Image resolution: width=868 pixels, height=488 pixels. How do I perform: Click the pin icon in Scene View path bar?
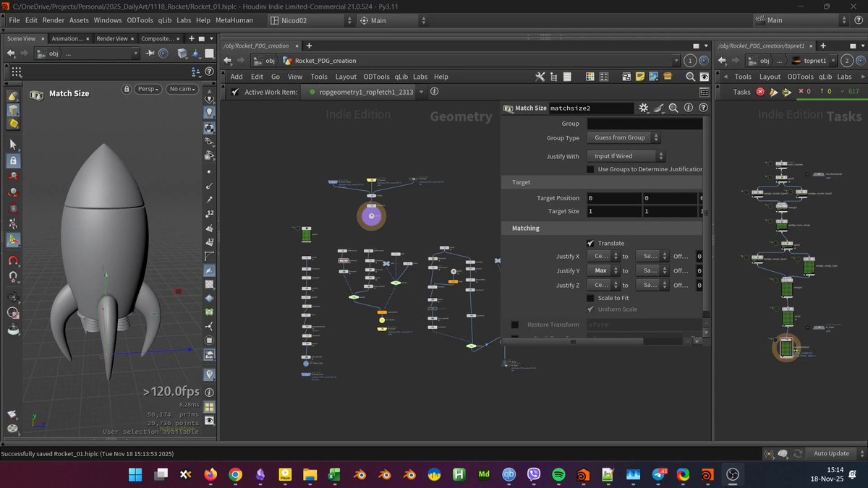(x=150, y=53)
